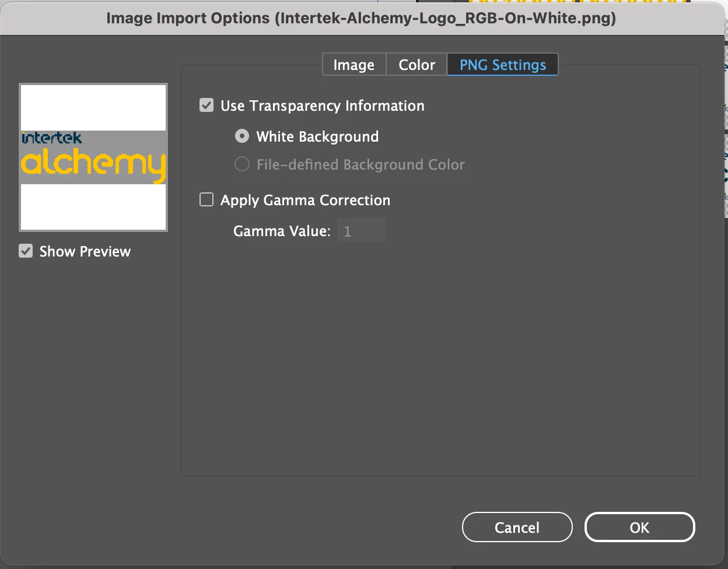Click the Gamma Value input field
This screenshot has width=728, height=569.
[x=362, y=231]
